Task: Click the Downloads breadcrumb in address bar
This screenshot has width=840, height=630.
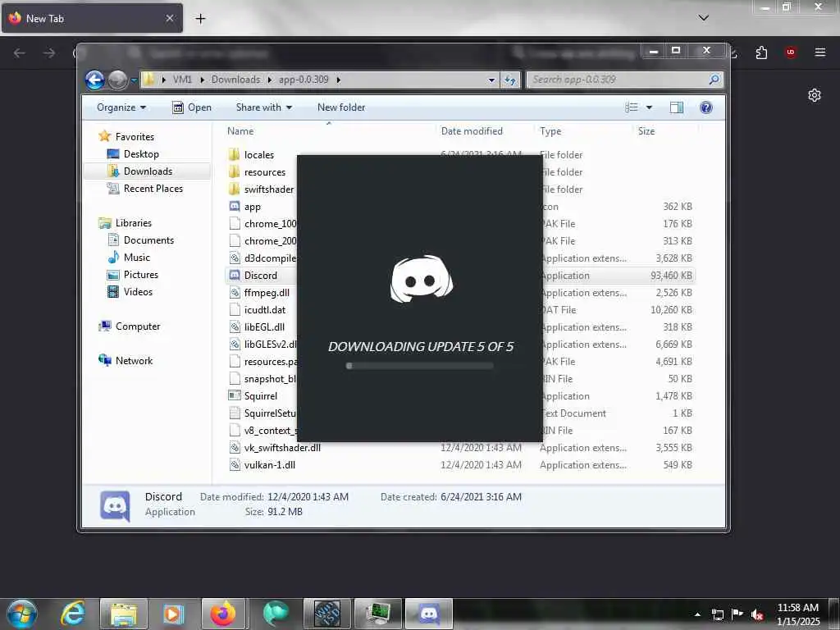Action: 235,80
